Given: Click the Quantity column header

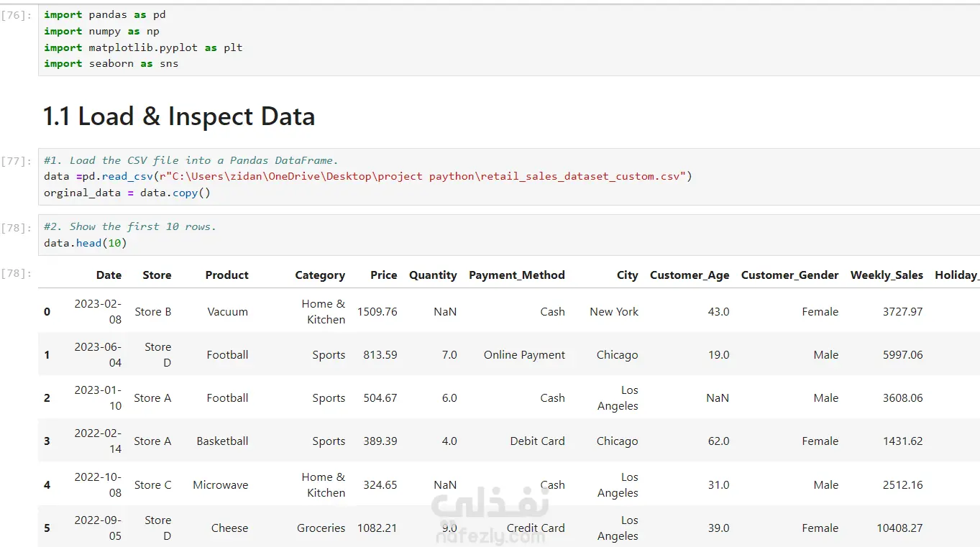Looking at the screenshot, I should pyautogui.click(x=433, y=275).
